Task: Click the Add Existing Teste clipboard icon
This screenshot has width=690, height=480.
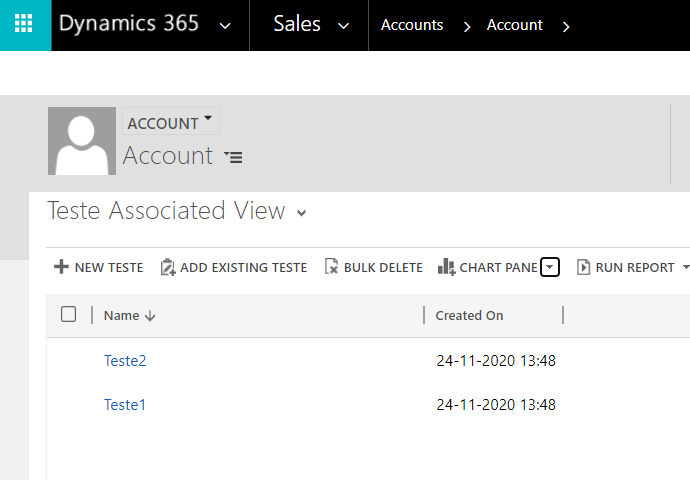Action: click(168, 267)
